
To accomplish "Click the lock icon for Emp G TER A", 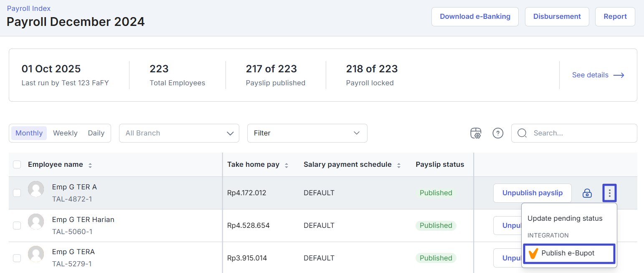I will [x=587, y=193].
